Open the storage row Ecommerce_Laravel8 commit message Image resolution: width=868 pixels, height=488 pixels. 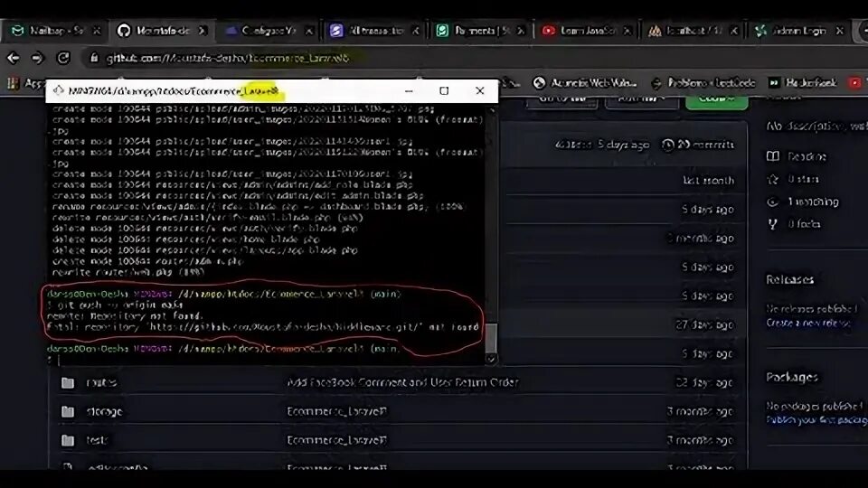(336, 412)
